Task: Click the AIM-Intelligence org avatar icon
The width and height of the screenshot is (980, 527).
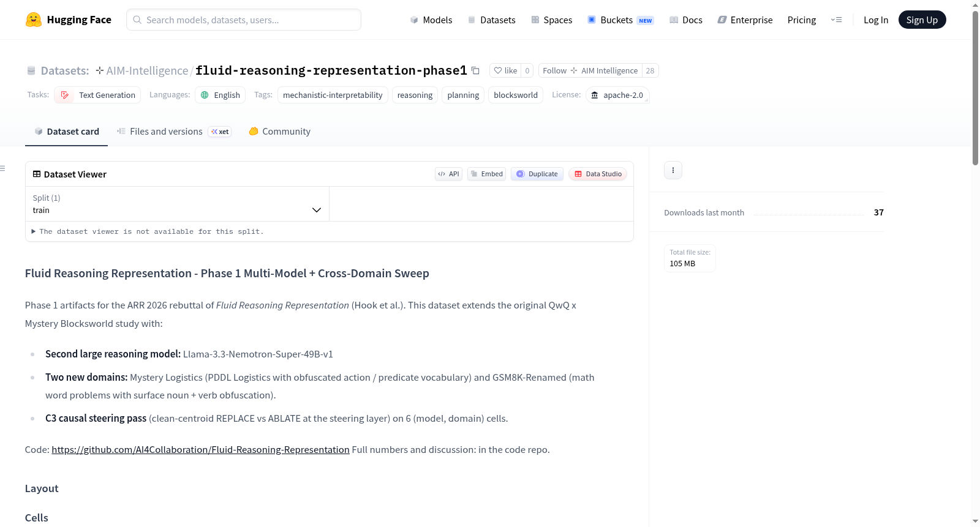Action: pyautogui.click(x=100, y=70)
